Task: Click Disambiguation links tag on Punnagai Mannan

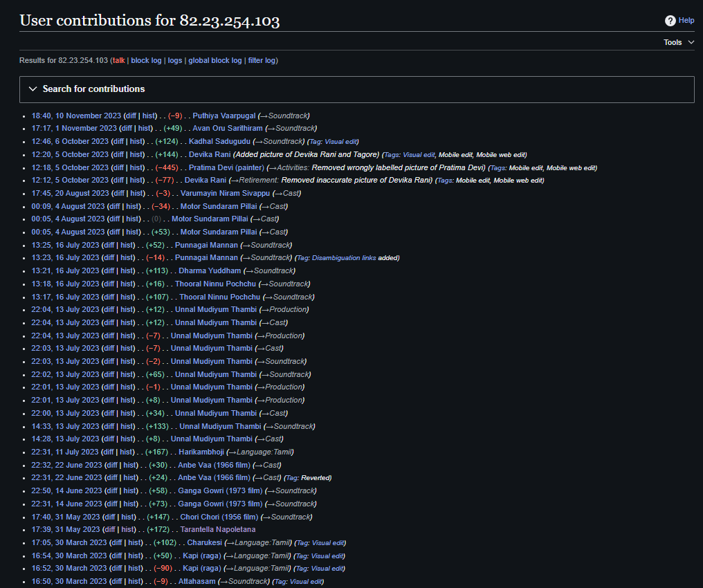Action: tap(344, 258)
